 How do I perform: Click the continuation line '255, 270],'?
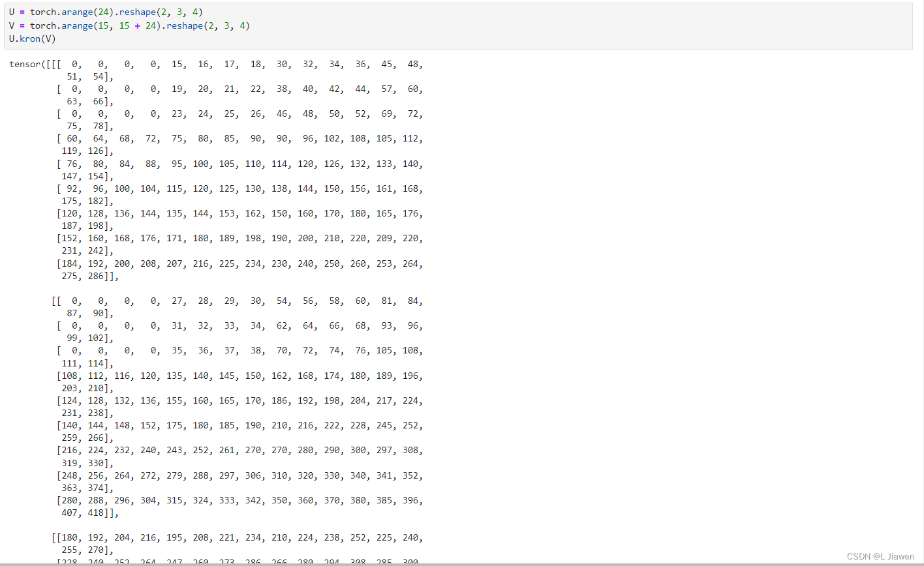(x=87, y=550)
